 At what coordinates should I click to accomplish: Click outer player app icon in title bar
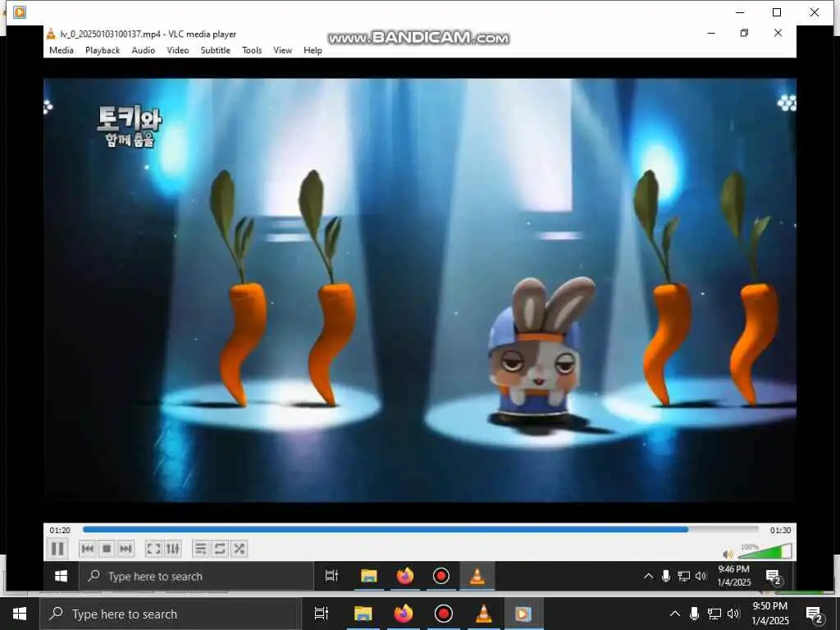pos(20,11)
